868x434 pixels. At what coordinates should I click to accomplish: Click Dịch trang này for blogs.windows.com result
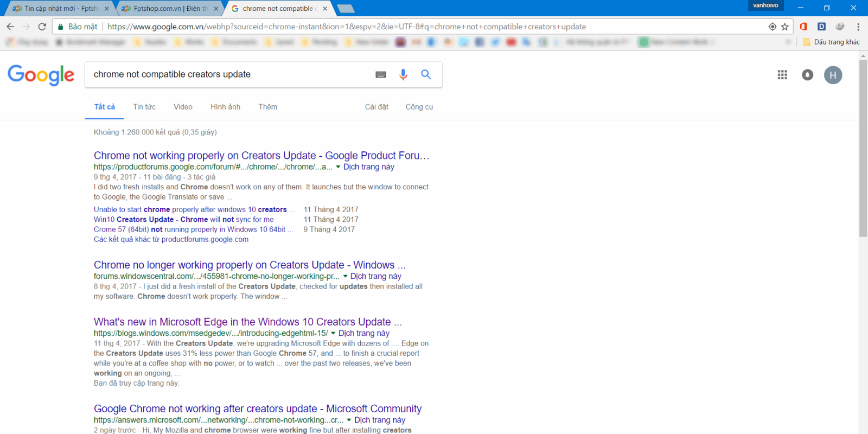pyautogui.click(x=364, y=333)
